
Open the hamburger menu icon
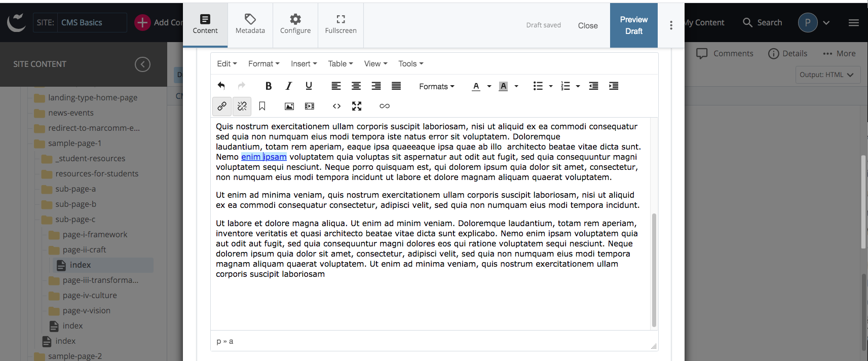click(x=854, y=22)
